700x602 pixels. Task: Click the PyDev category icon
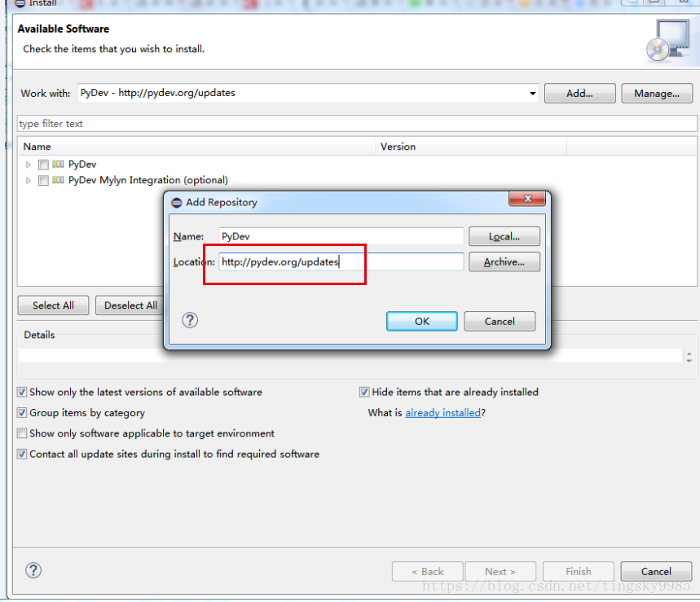[x=58, y=165]
